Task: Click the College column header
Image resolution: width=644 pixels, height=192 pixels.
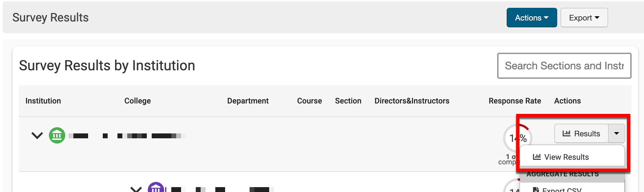Action: pyautogui.click(x=137, y=101)
